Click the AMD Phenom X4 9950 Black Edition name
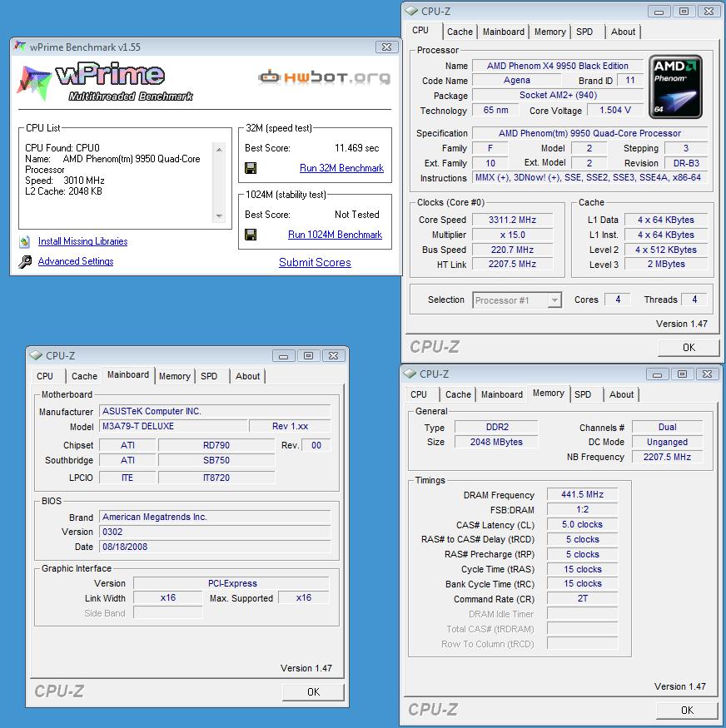 click(557, 66)
